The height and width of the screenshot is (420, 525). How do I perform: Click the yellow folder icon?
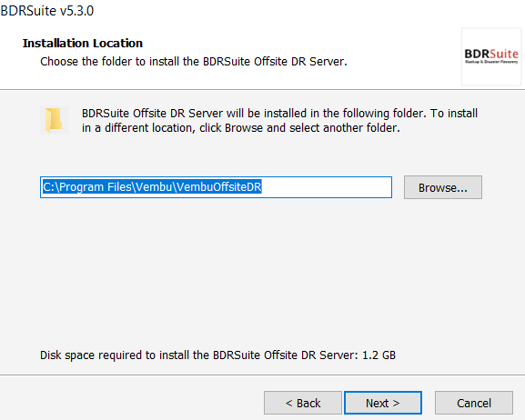(x=55, y=120)
